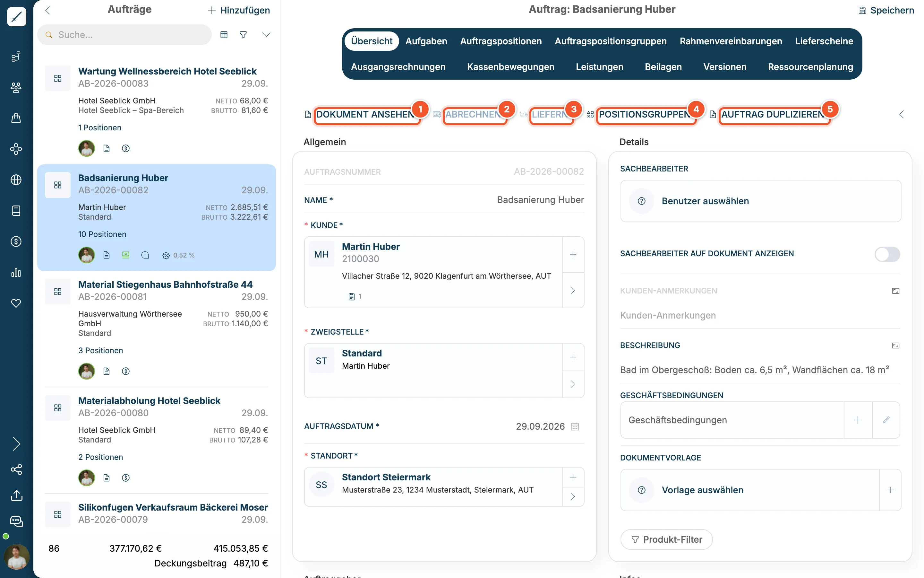Click the plus icon in the Standort card
924x578 pixels.
point(573,477)
